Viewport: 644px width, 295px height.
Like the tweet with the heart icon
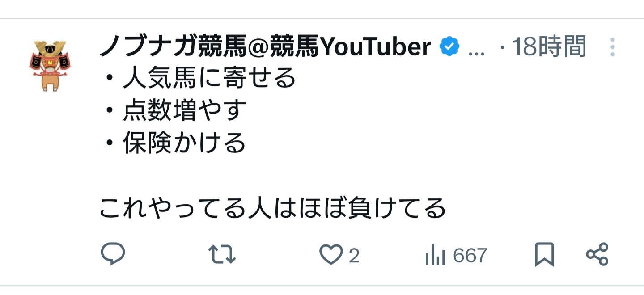330,255
